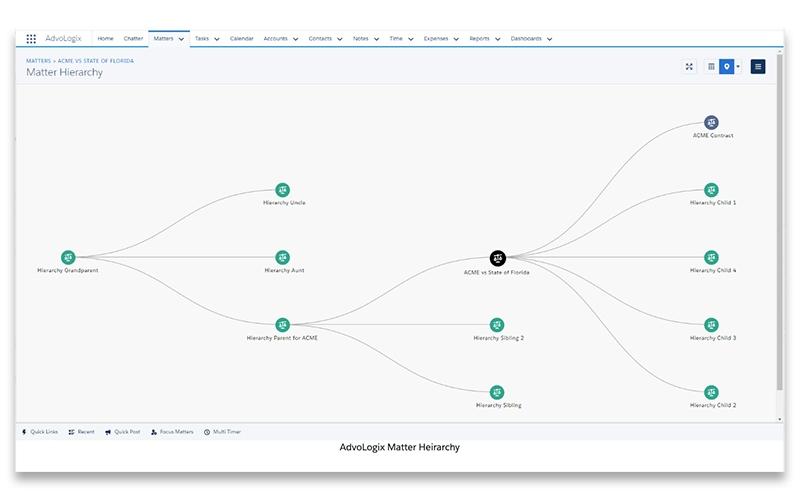The width and height of the screenshot is (800, 500).
Task: Open the Contacts tab dropdown chevron
Action: [x=340, y=39]
